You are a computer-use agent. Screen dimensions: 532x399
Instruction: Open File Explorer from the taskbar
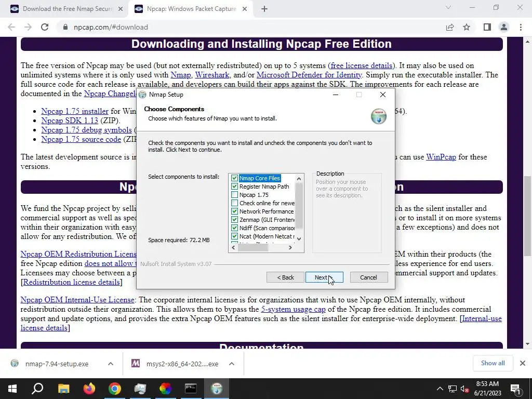pyautogui.click(x=63, y=389)
